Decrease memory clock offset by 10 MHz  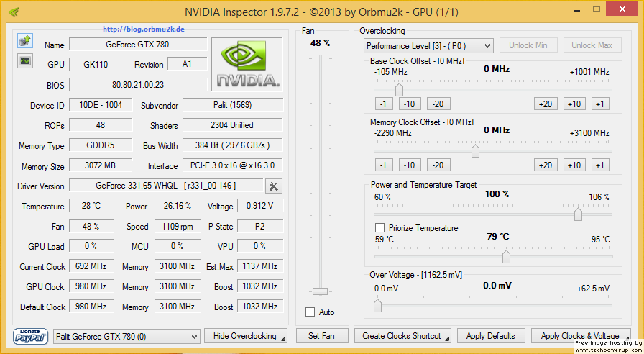click(409, 165)
